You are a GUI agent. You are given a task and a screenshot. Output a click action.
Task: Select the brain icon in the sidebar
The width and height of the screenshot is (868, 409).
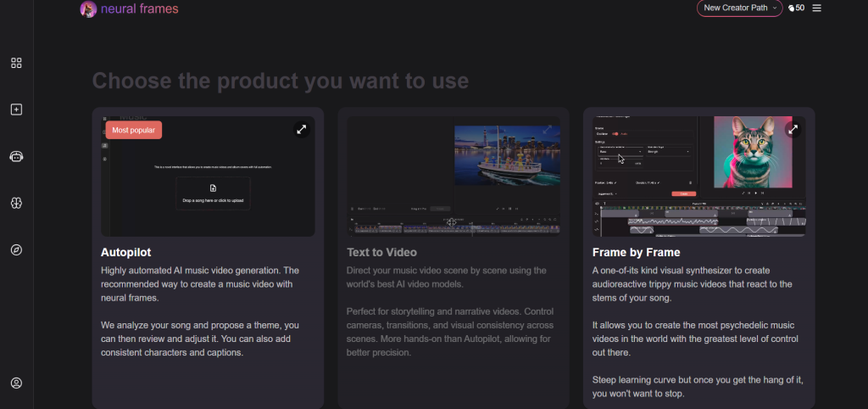[16, 203]
